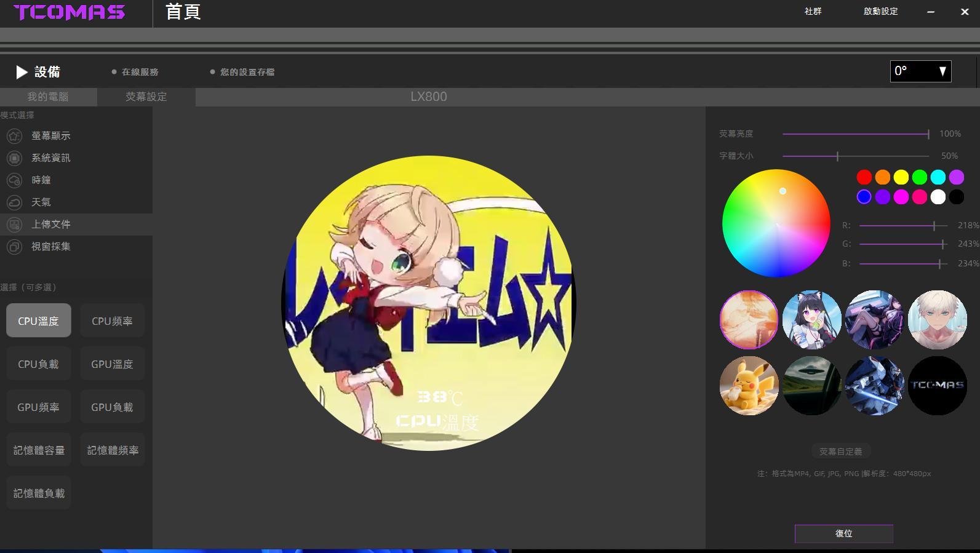
Task: Select the window capture mode icon
Action: pyautogui.click(x=14, y=247)
